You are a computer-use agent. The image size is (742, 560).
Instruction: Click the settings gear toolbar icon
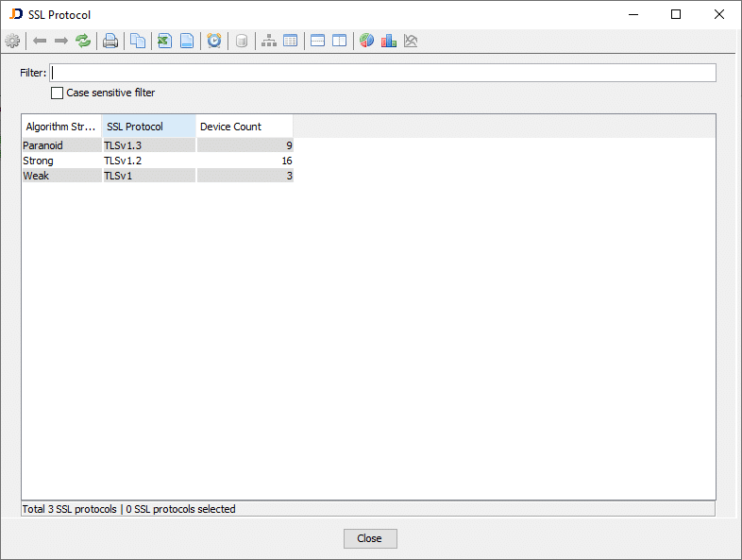[x=12, y=41]
